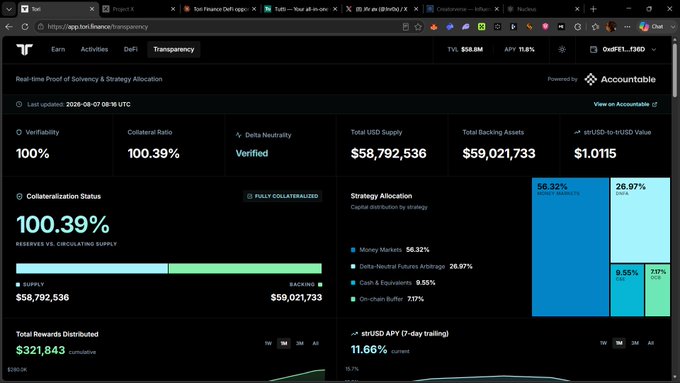The width and height of the screenshot is (680, 383).
Task: Click the shield icon beside Verifiability
Action: 19,132
